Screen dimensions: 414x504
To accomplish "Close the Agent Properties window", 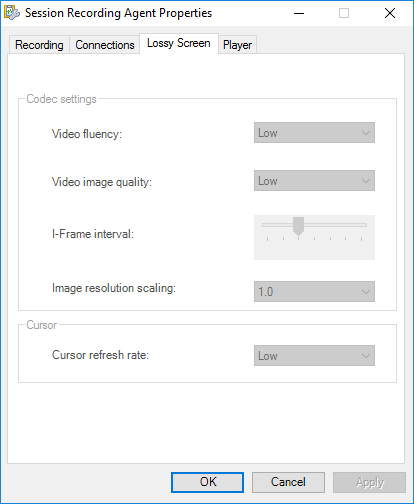I will pyautogui.click(x=390, y=13).
